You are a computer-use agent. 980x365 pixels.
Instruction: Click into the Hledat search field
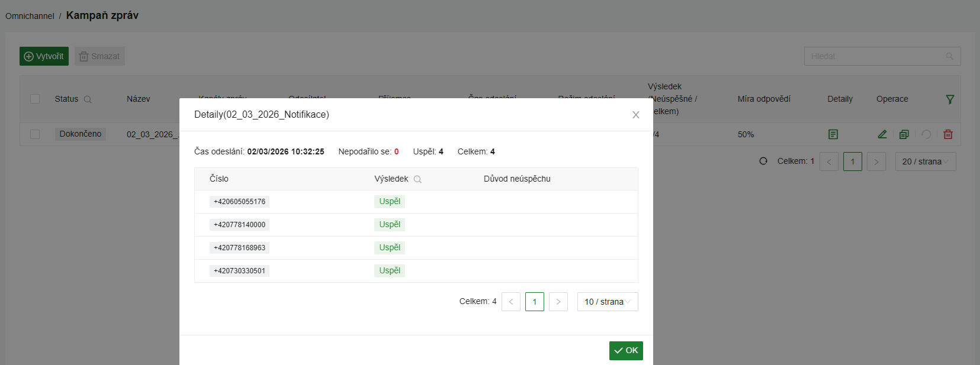[875, 56]
